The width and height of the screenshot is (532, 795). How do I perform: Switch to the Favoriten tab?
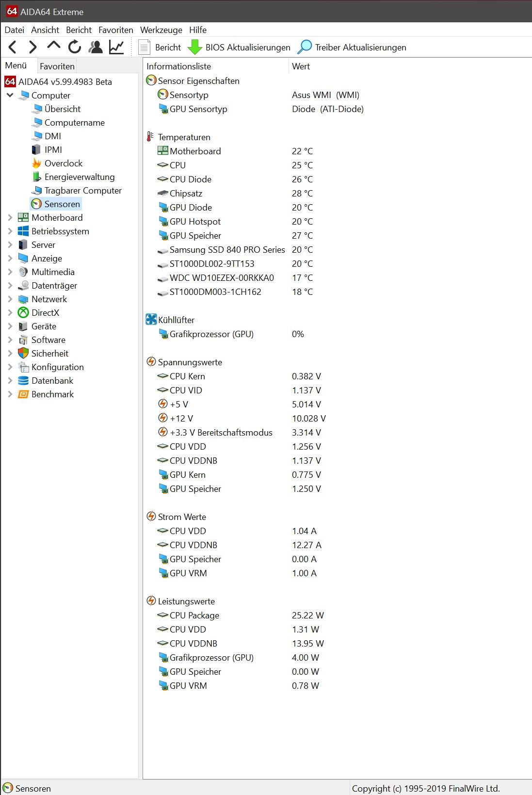tap(57, 66)
